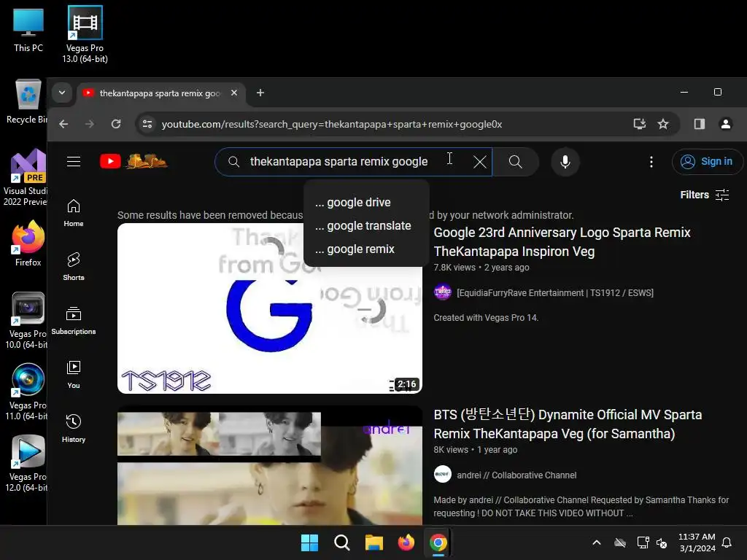This screenshot has height=560, width=747.
Task: Click the EquidiaFurryRave channel avatar
Action: tap(443, 292)
